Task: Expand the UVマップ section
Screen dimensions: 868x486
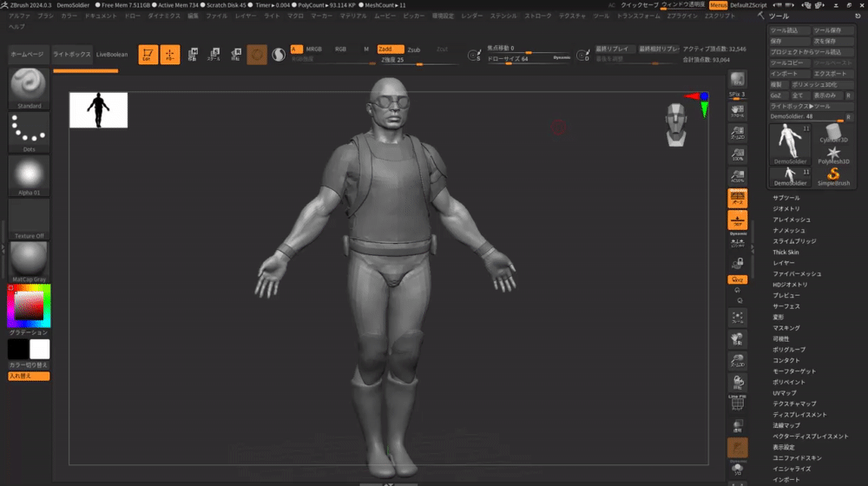Action: pos(785,393)
